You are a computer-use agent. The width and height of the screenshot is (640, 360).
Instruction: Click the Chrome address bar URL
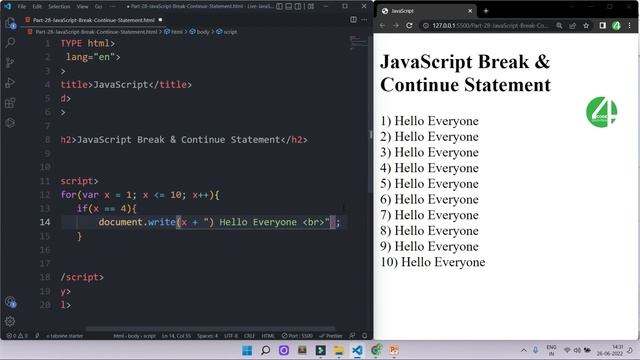pos(490,25)
